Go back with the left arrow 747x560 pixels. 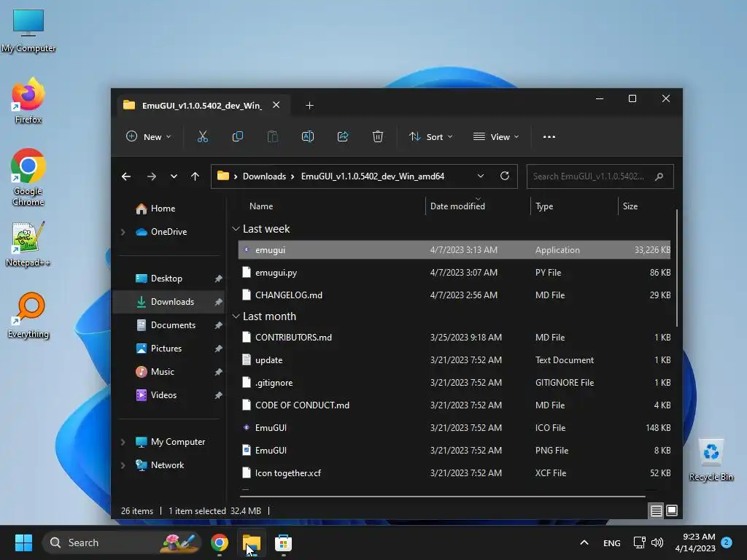point(126,176)
